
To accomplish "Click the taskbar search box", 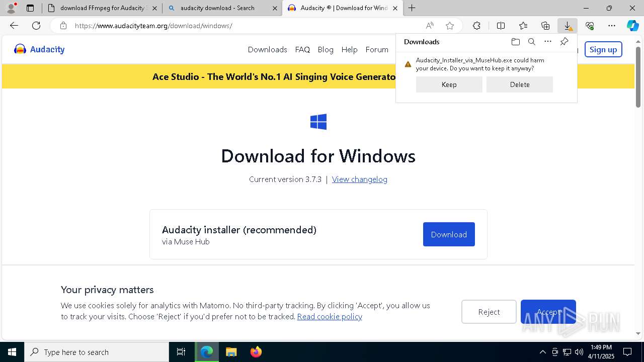I will [x=97, y=352].
